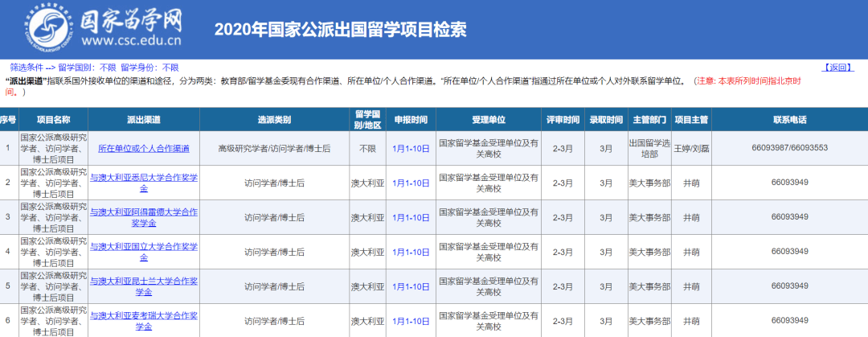
Task: Click the 留学国别/地区 column header
Action: click(367, 120)
